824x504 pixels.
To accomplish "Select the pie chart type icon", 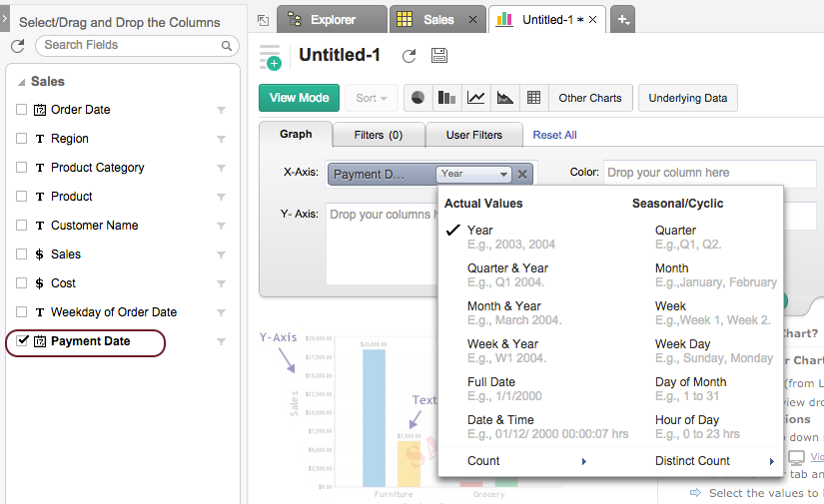I will [x=418, y=98].
